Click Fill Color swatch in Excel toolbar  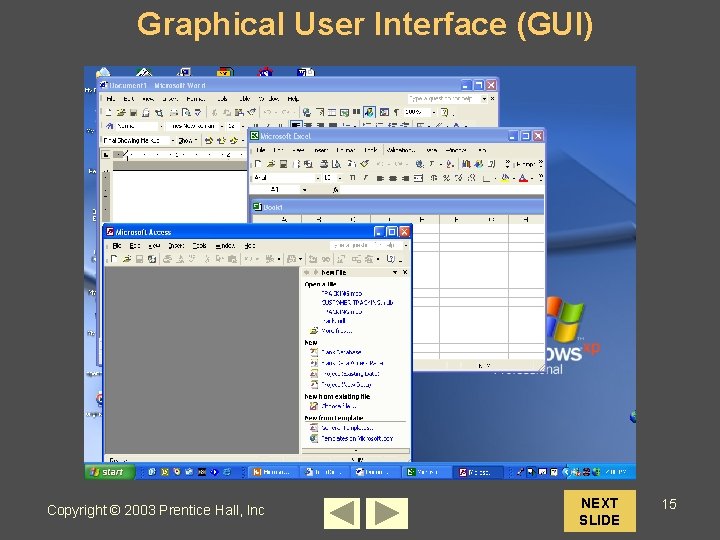[x=505, y=178]
